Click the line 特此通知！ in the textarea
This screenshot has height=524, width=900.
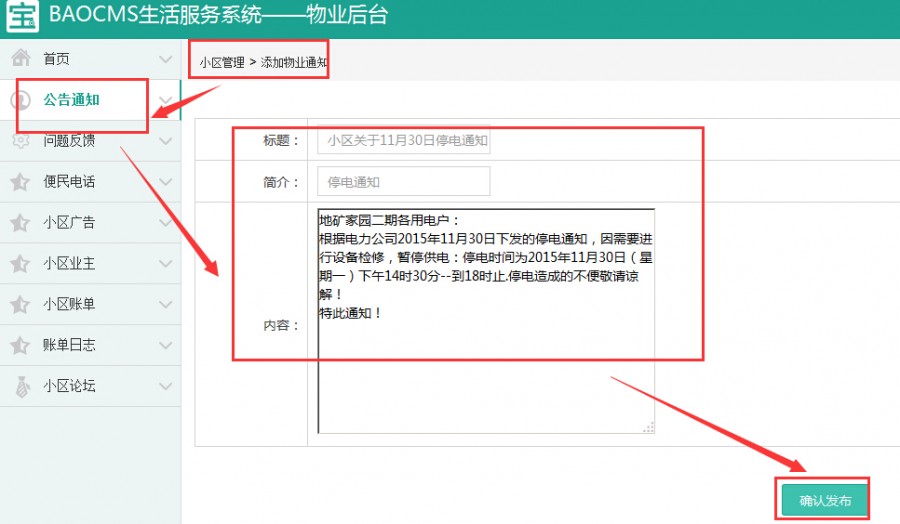coord(351,313)
